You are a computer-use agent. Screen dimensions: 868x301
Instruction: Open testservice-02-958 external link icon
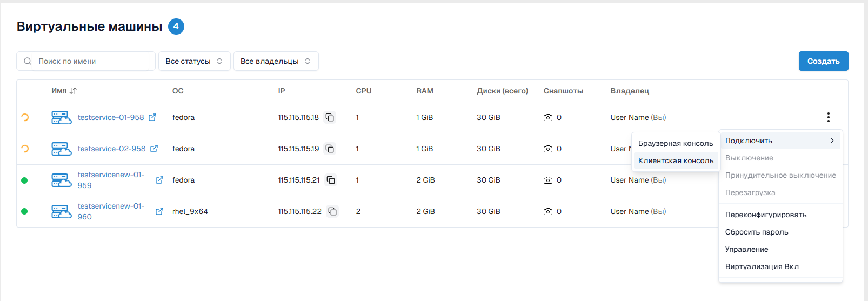[154, 149]
